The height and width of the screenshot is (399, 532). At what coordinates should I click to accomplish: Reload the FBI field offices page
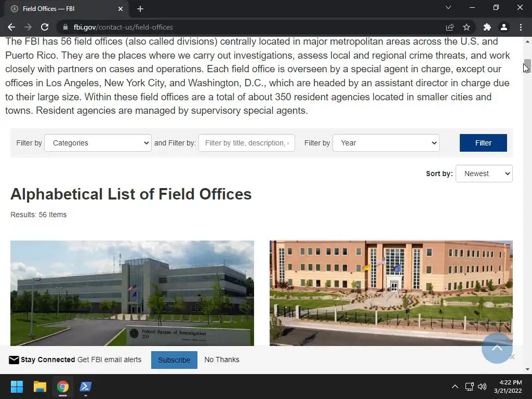[45, 27]
